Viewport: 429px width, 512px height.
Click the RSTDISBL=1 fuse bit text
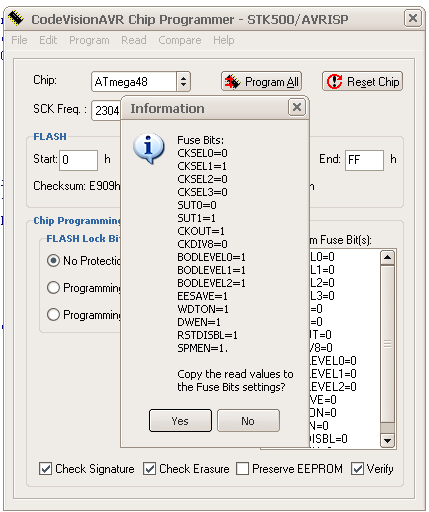point(207,335)
